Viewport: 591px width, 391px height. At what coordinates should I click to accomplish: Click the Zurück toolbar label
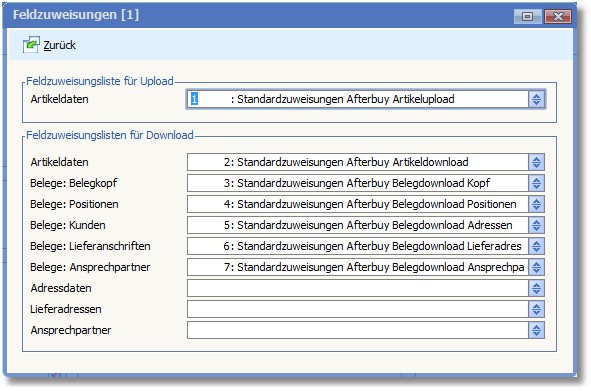[x=60, y=45]
